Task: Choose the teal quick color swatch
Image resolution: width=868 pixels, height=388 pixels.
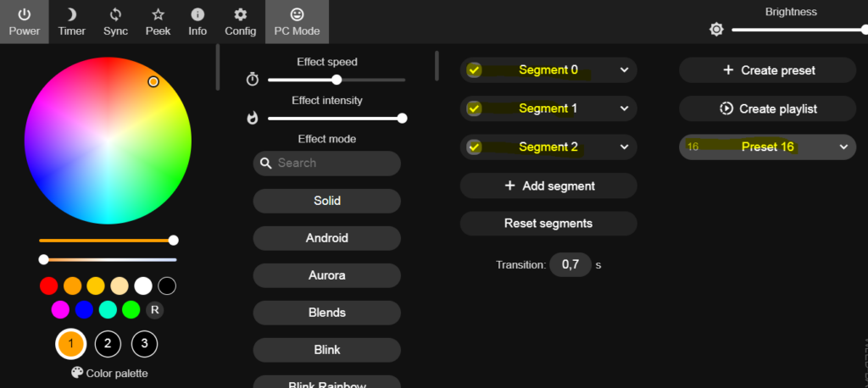Action: (108, 310)
